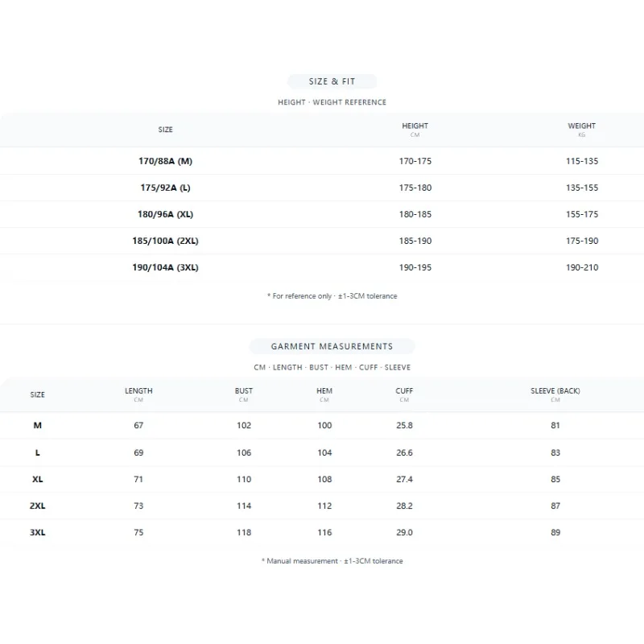
Task: Click the HEIGHT column header
Action: tap(415, 126)
